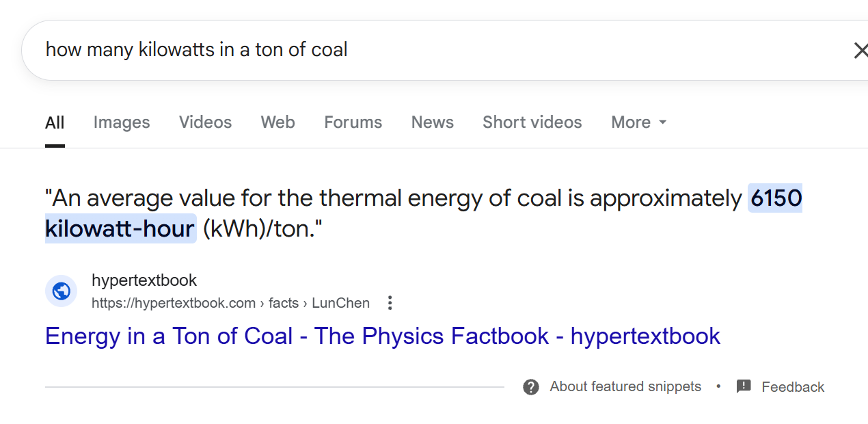868x424 pixels.
Task: Open the Forums tab
Action: coord(353,122)
